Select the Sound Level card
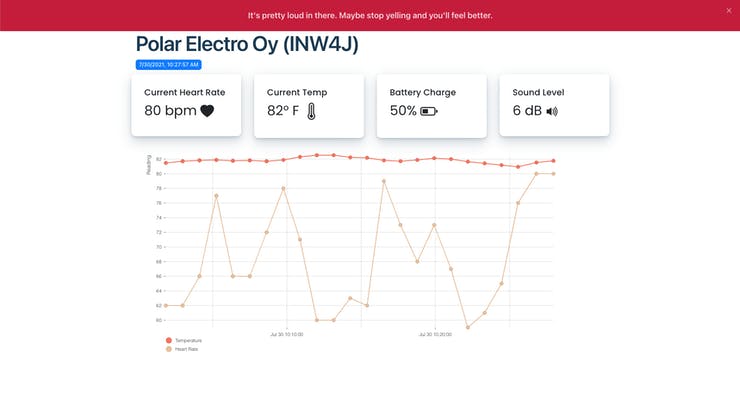Screen dimensions: 740x399 click(555, 105)
